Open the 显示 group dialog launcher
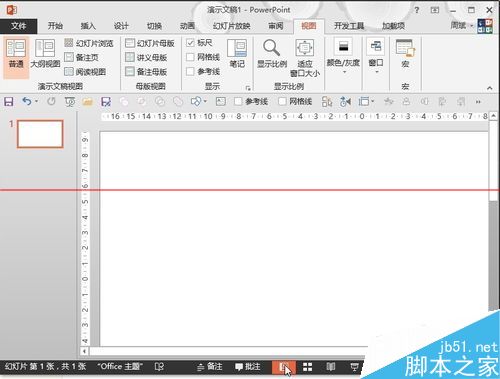The image size is (500, 379). 248,88
